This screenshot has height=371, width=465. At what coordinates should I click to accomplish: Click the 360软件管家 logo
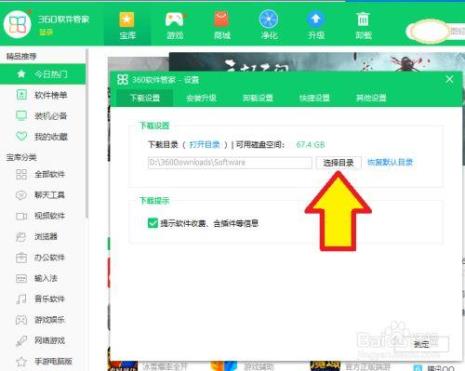(17, 24)
